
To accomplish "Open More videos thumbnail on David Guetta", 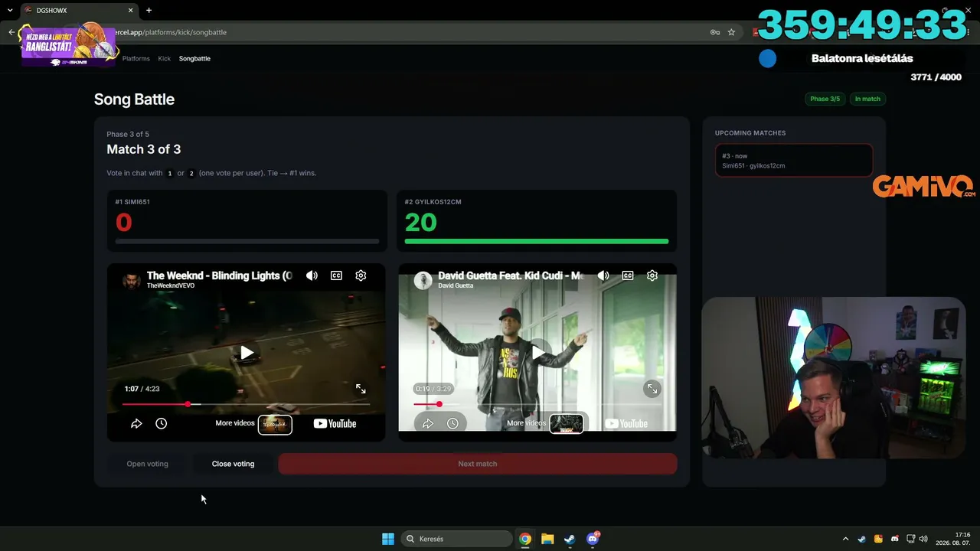I will coord(567,424).
